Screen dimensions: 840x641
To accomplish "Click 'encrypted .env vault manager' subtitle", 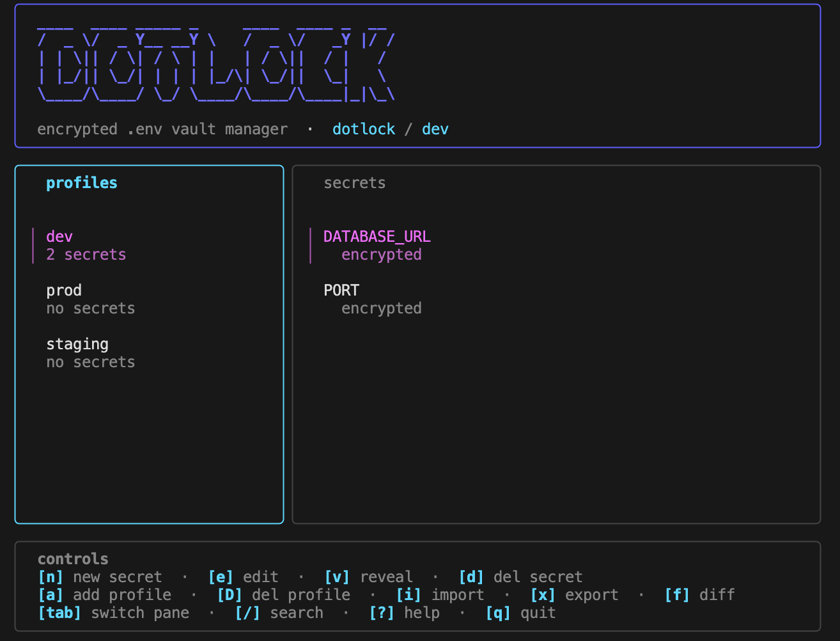I will pyautogui.click(x=162, y=129).
